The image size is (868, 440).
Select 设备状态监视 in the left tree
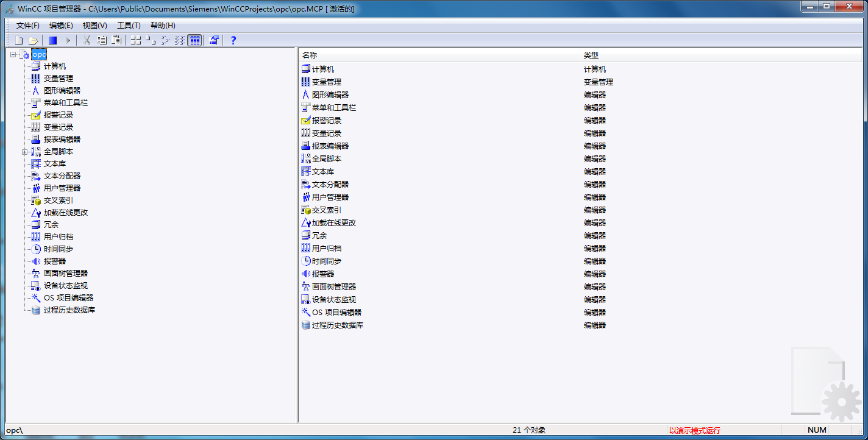(66, 286)
